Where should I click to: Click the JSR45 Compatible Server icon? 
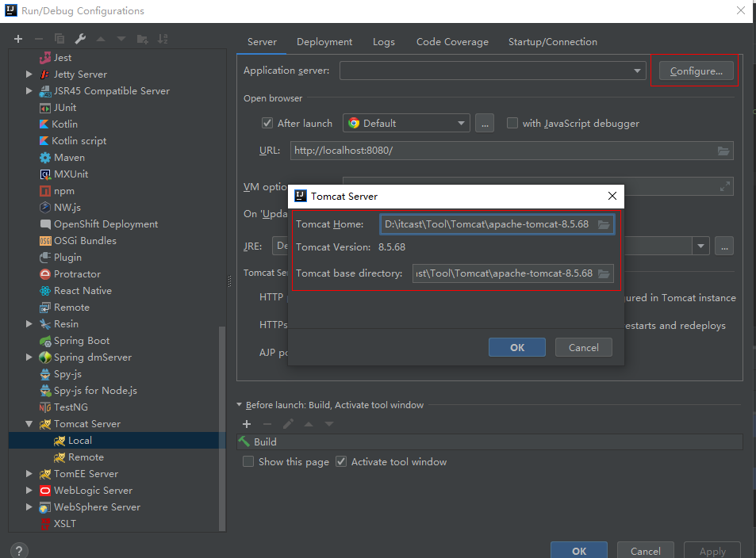(45, 91)
